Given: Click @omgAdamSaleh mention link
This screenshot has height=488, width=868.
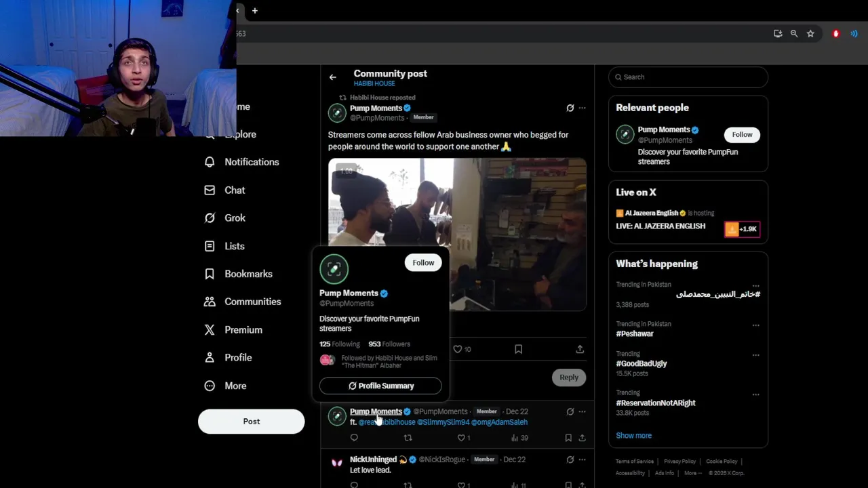Looking at the screenshot, I should tap(499, 422).
